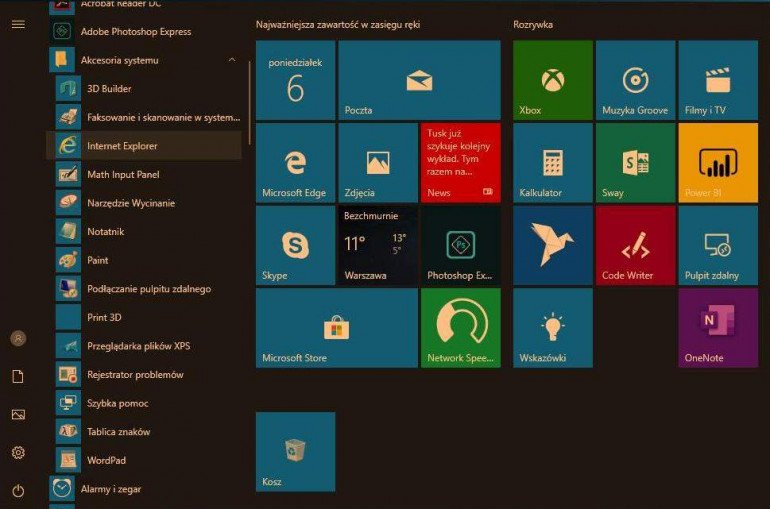Open the Warszawa weather tile
The height and width of the screenshot is (509, 770).
tap(378, 245)
